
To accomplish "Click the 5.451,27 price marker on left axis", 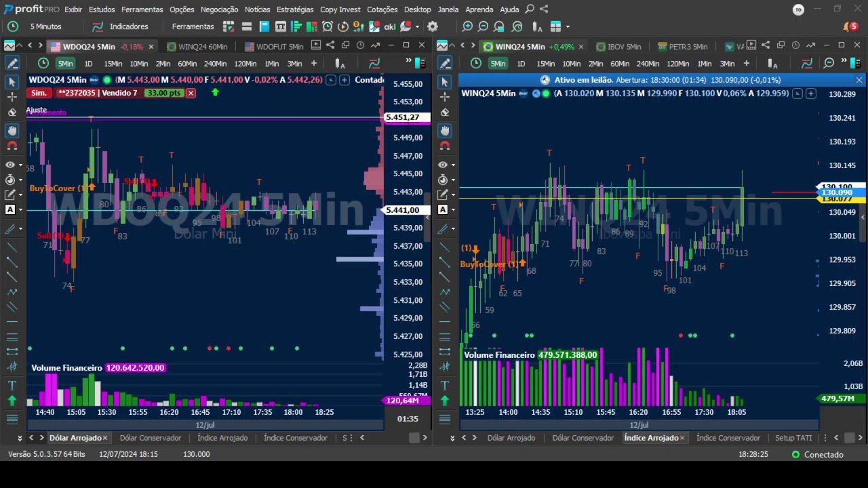I will pos(407,117).
